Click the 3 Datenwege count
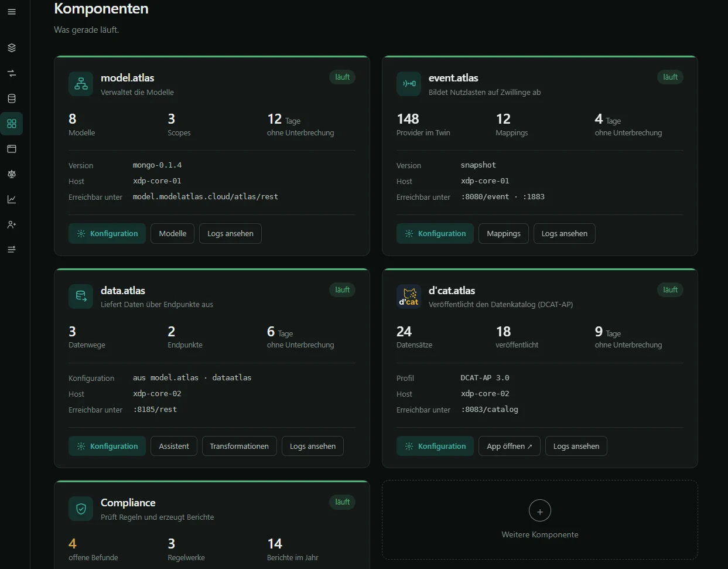Viewport: 728px width, 569px height. [x=73, y=332]
